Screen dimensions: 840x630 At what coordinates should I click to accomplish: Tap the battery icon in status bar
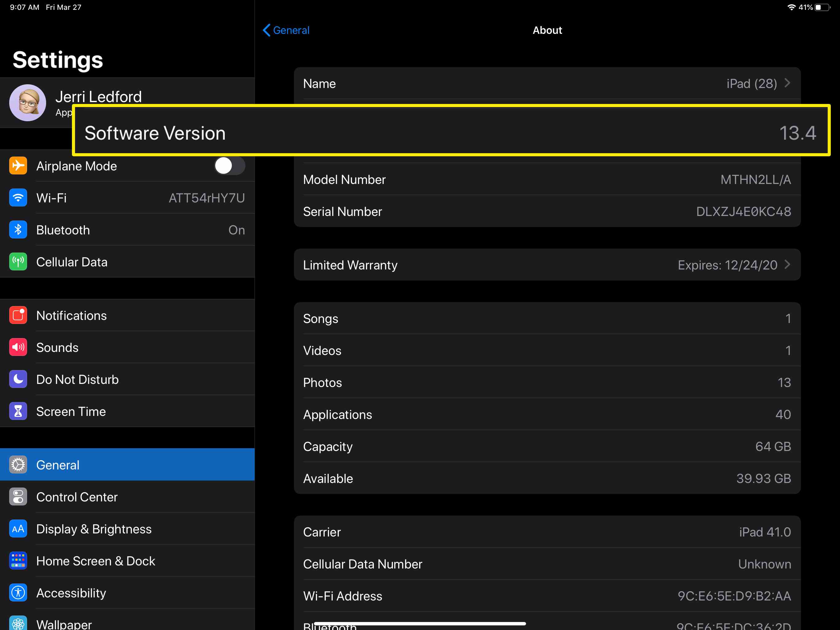tap(822, 7)
